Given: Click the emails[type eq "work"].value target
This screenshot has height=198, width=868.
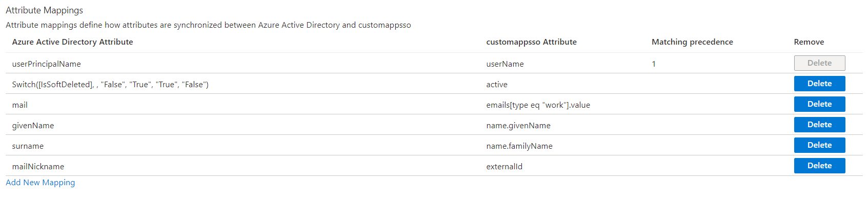Looking at the screenshot, I should (x=538, y=105).
